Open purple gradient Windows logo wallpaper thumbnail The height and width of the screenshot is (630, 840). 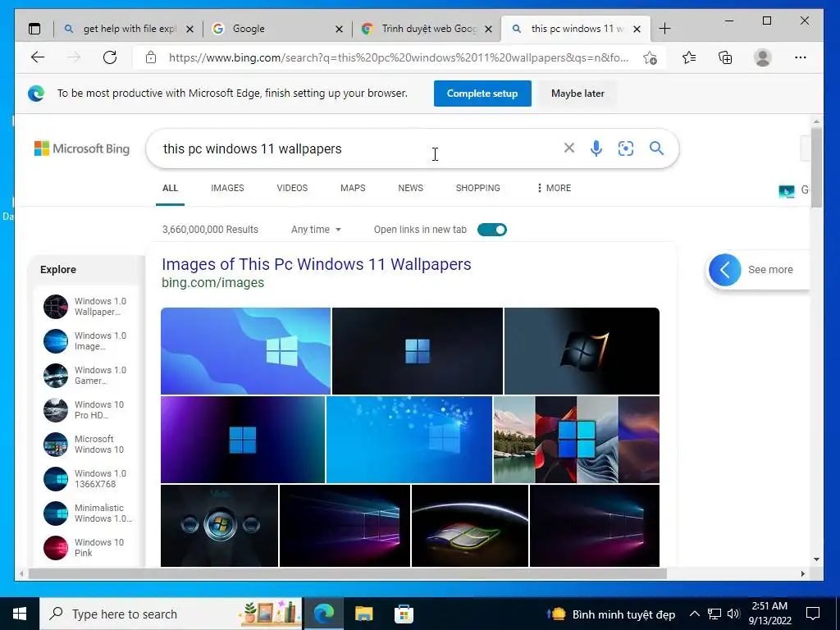click(243, 440)
